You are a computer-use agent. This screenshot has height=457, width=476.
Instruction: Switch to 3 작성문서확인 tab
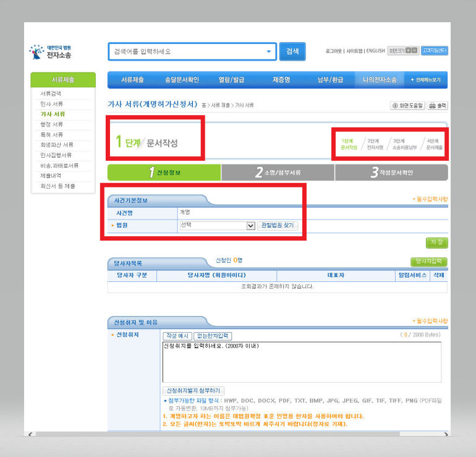click(x=391, y=173)
